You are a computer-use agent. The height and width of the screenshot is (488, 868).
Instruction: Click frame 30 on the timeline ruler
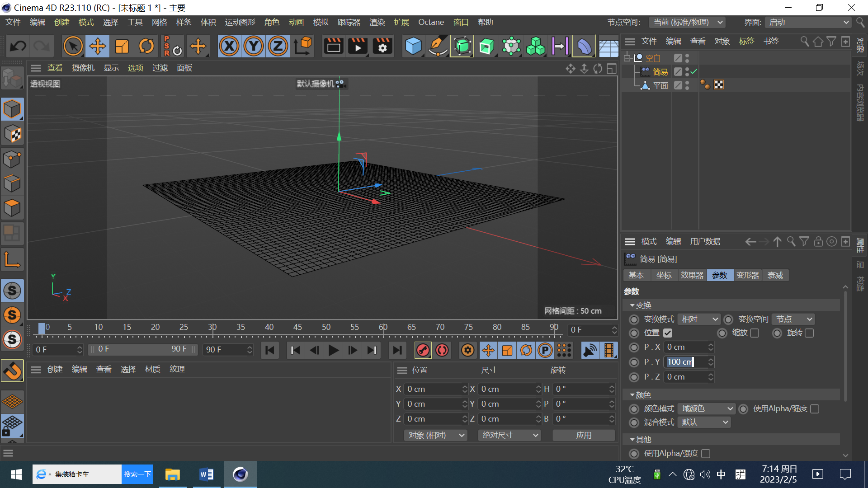212,328
